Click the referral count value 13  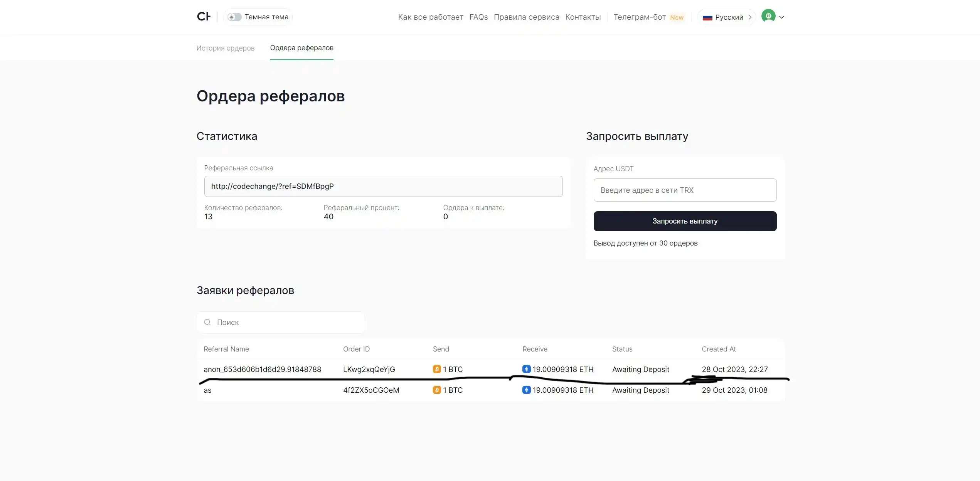(x=208, y=217)
